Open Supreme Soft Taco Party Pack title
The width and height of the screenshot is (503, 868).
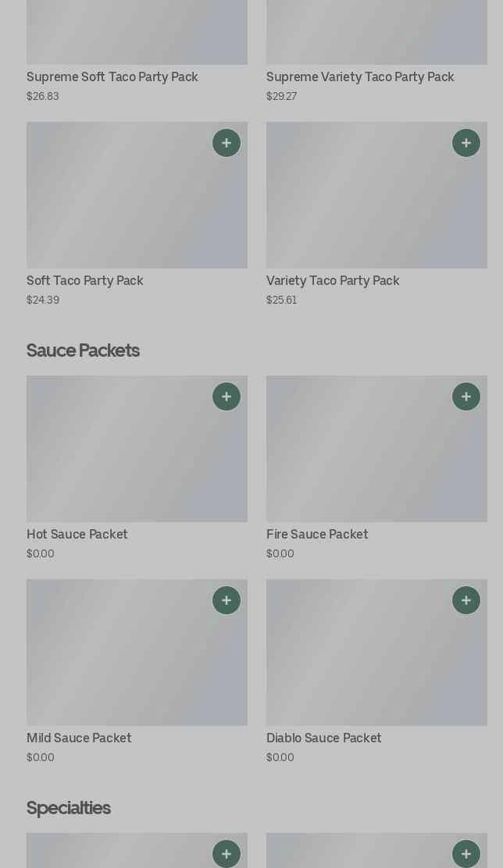point(112,77)
